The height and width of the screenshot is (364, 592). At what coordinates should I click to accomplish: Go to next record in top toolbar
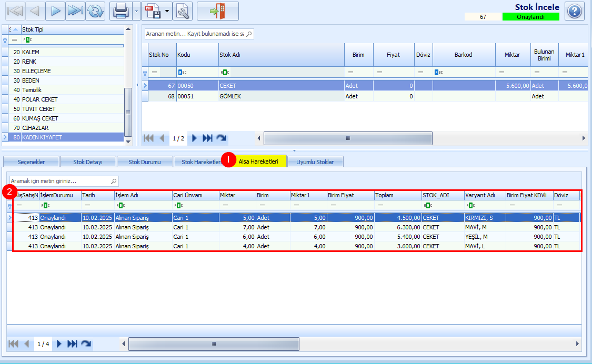(55, 11)
